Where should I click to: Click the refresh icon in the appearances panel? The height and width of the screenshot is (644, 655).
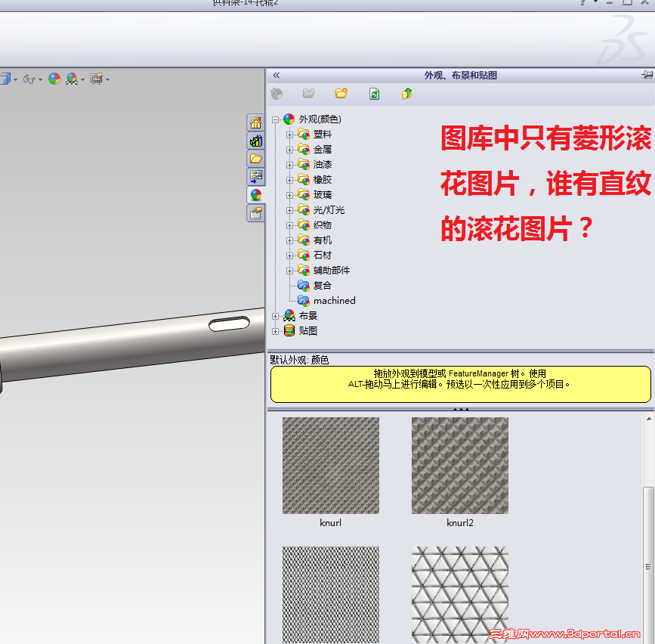click(x=374, y=94)
